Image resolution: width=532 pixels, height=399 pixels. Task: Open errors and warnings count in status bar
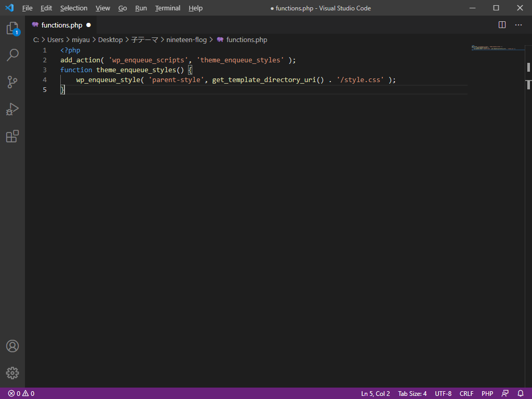21,394
